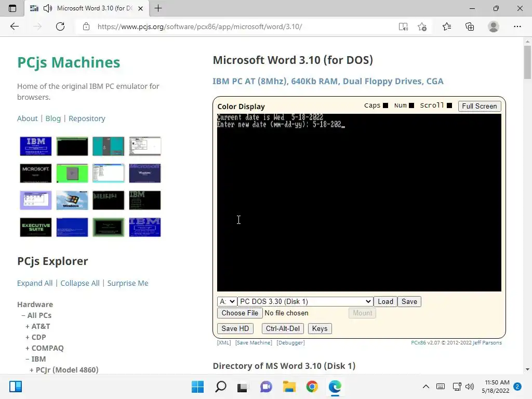This screenshot has height=399, width=532.
Task: Open the Collections icon
Action: pyautogui.click(x=470, y=26)
